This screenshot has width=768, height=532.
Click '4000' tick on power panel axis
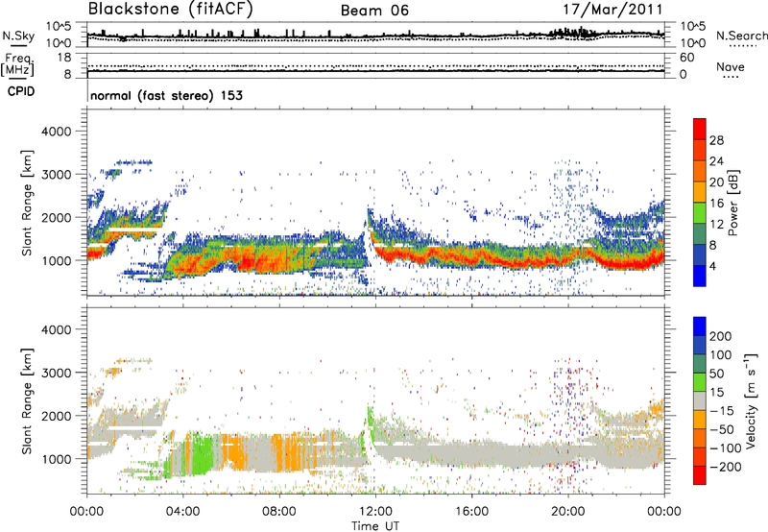pos(57,132)
